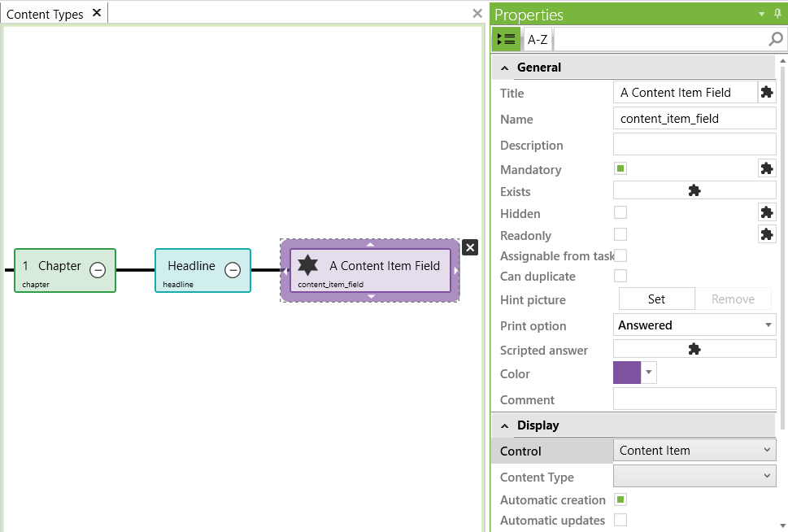788x532 pixels.
Task: Enable the Readonly checkbox
Action: coord(620,234)
